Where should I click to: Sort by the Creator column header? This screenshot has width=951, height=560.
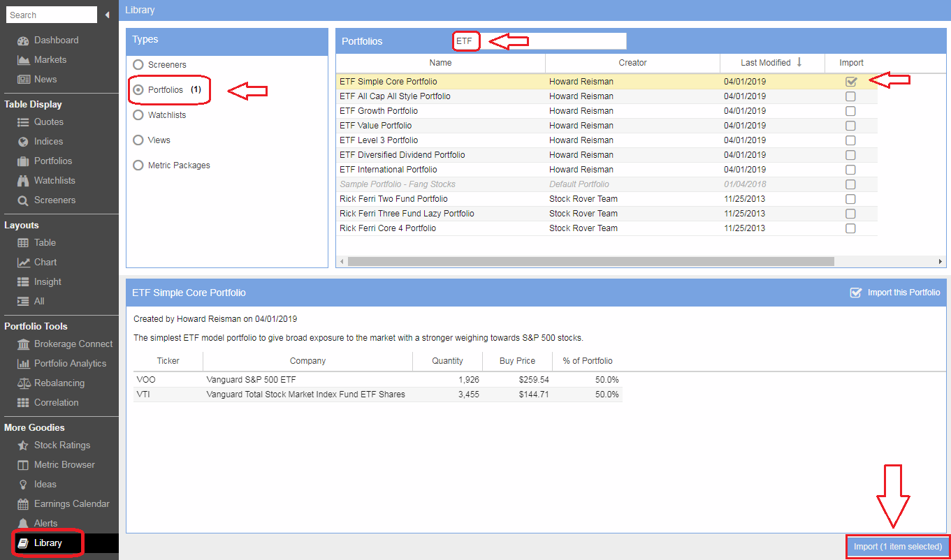[632, 63]
